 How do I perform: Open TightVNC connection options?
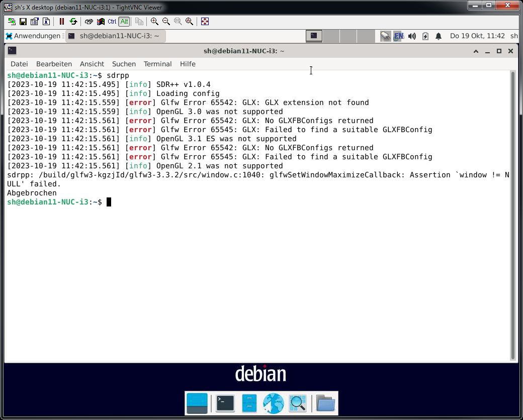click(34, 22)
